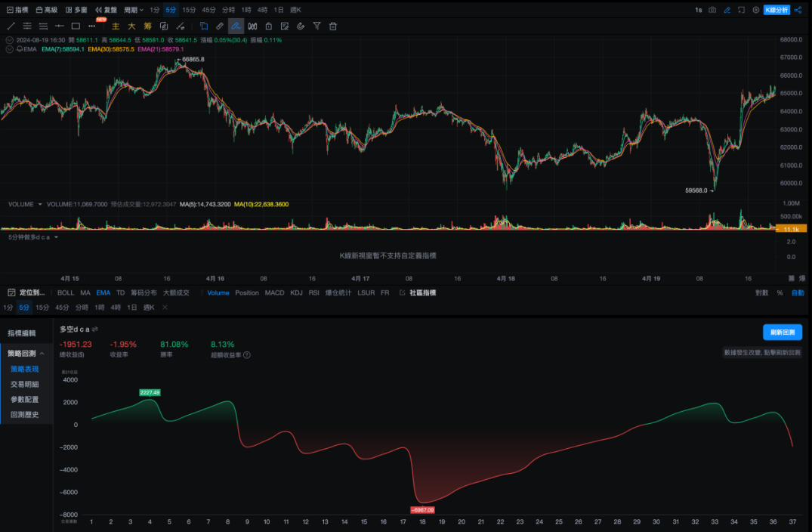The image size is (812, 532).
Task: Select the rectangle drawing tool
Action: 76,26
